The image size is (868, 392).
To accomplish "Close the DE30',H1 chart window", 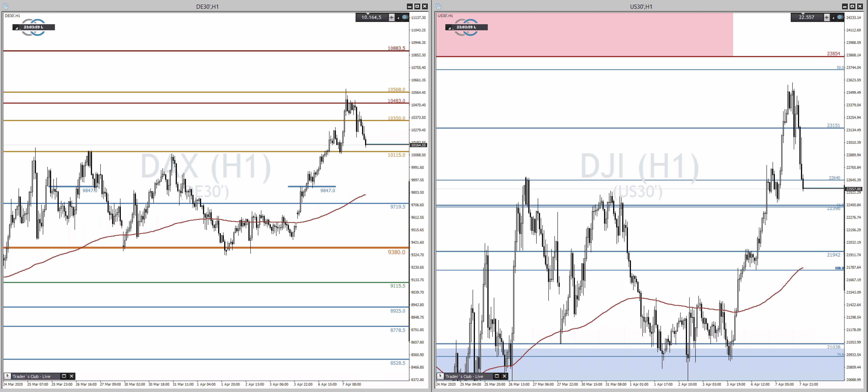I will pyautogui.click(x=425, y=6).
